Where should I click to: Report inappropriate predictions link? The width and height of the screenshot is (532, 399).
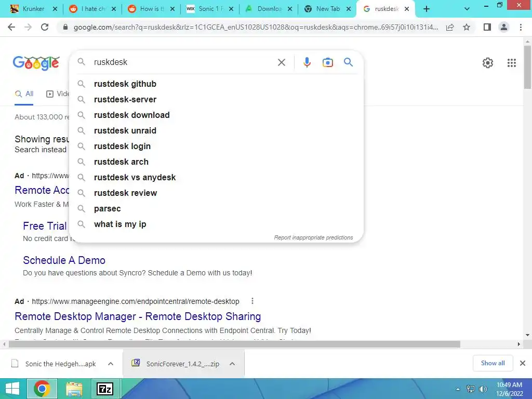point(313,237)
